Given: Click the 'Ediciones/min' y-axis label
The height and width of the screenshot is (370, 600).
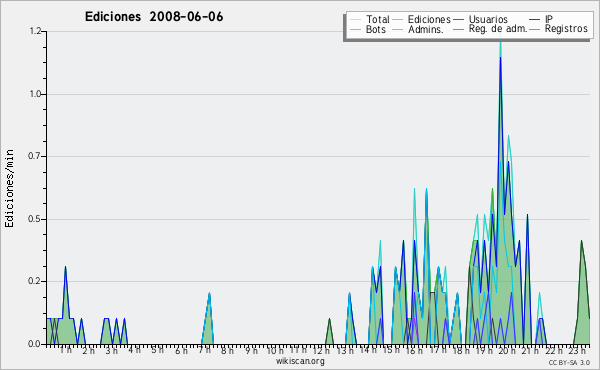Looking at the screenshot, I should point(9,188).
